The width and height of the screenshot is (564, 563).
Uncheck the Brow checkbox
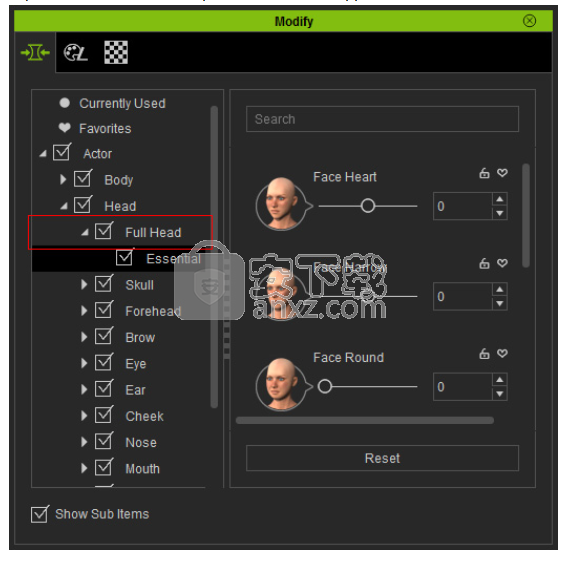(x=104, y=336)
